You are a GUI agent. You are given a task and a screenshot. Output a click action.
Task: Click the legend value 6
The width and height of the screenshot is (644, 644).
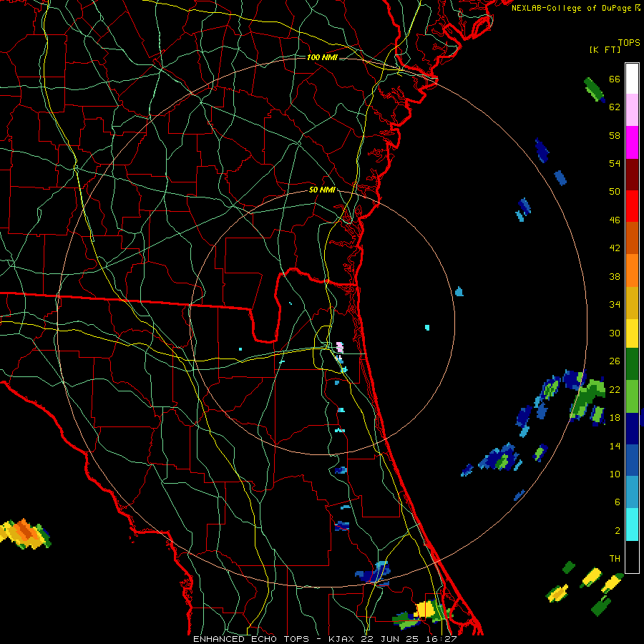pyautogui.click(x=617, y=502)
